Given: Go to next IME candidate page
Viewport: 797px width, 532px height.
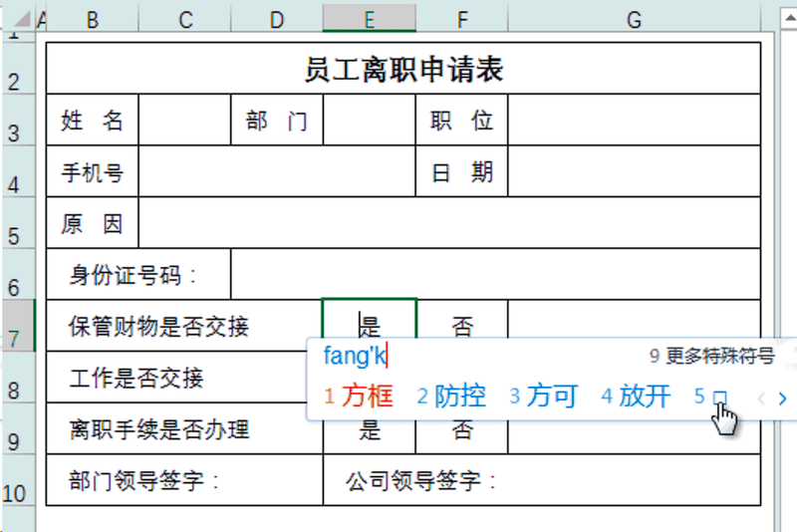Looking at the screenshot, I should pyautogui.click(x=782, y=399).
